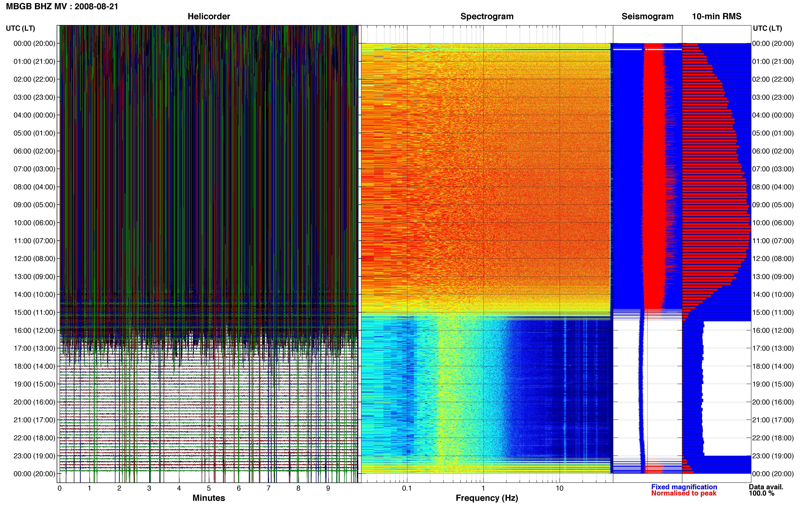
Task: Click the 'Frequency (Hz)' x-axis label
Action: pyautogui.click(x=487, y=498)
